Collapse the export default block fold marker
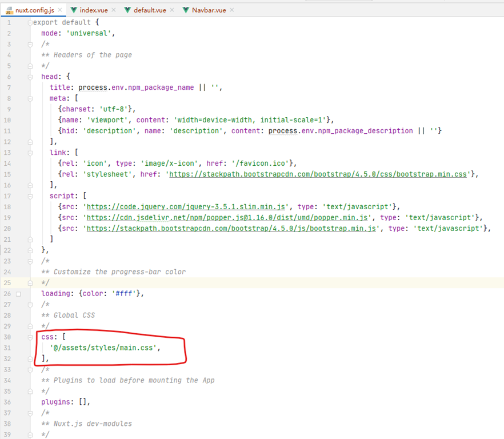 pos(30,23)
